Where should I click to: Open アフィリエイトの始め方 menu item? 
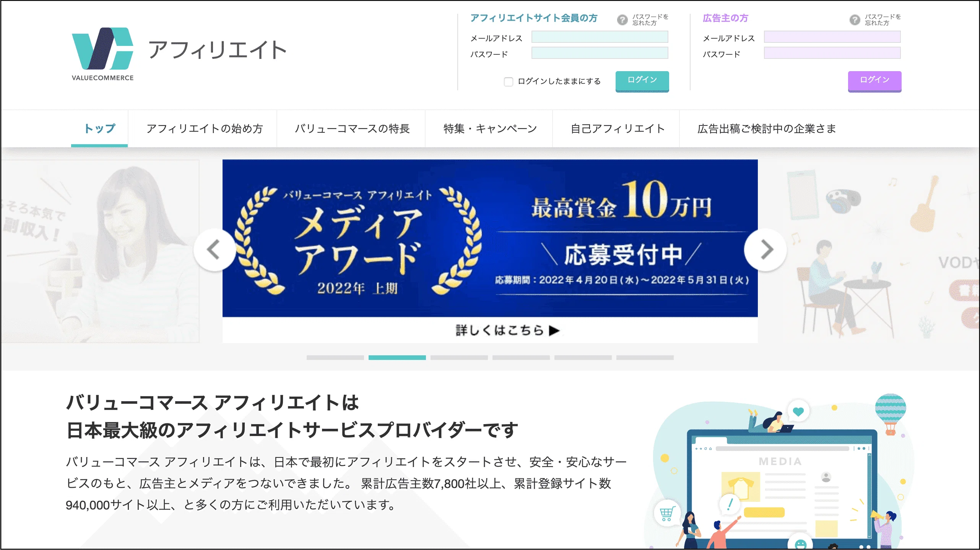pyautogui.click(x=205, y=129)
